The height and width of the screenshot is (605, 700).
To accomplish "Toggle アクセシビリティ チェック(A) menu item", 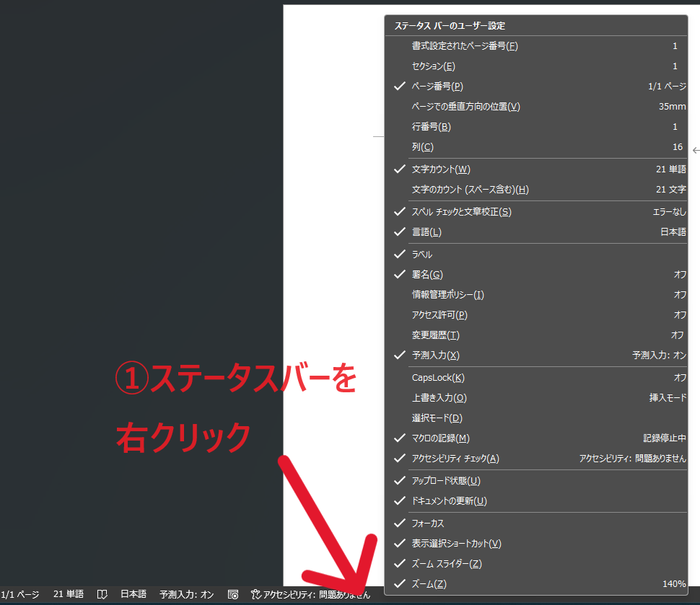I will [x=535, y=458].
